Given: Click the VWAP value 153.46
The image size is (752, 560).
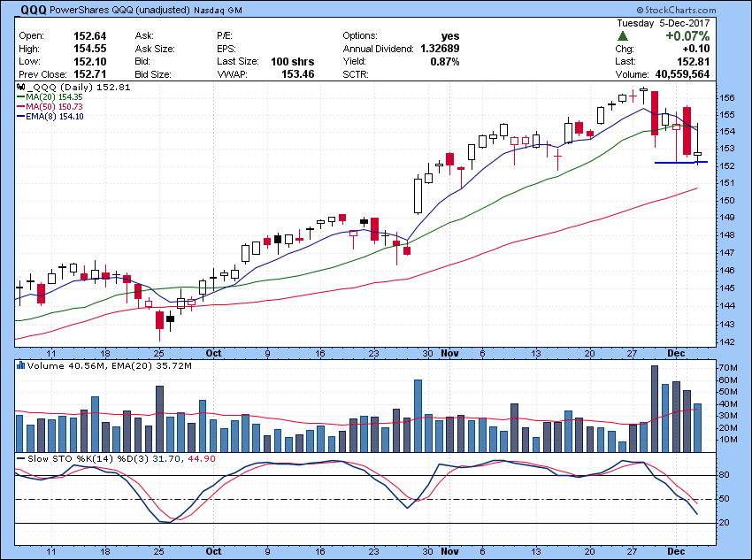Looking at the screenshot, I should (x=299, y=74).
